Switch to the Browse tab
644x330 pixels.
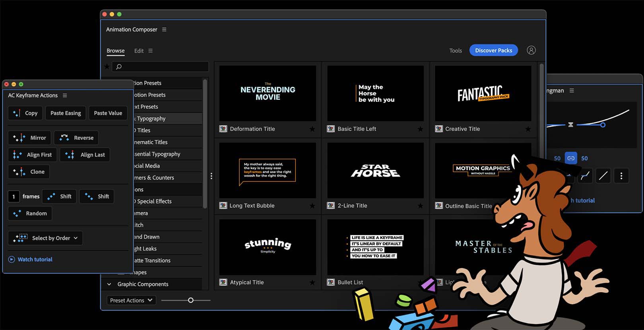click(115, 50)
